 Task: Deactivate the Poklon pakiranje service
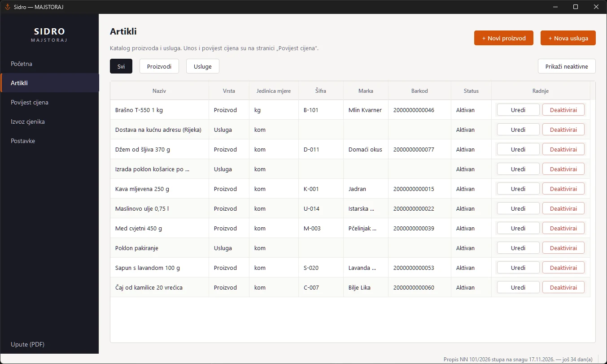coord(563,248)
